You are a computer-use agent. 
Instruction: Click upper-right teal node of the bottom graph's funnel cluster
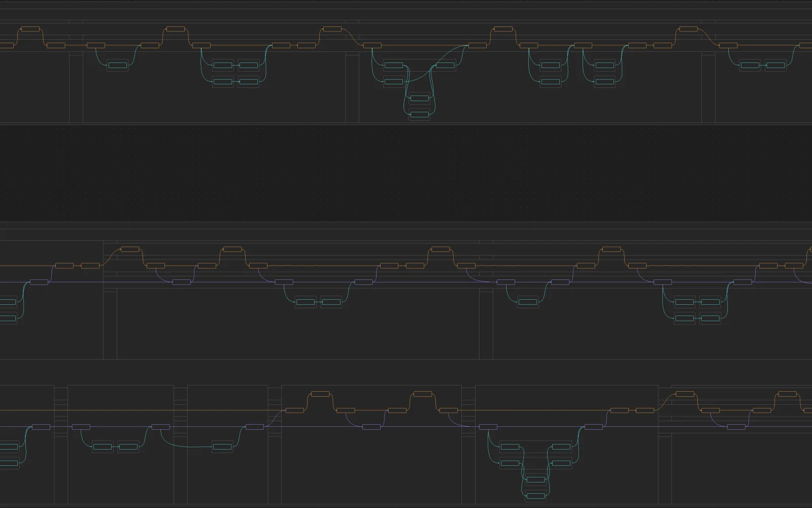(x=561, y=447)
